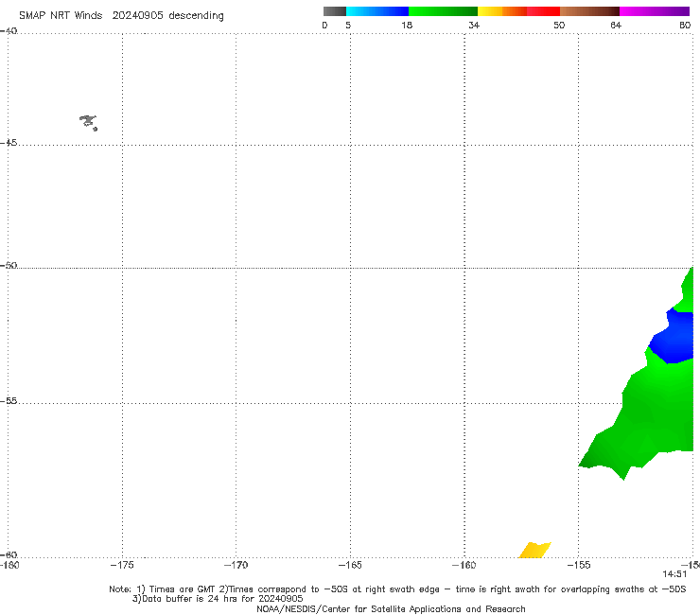Click the title 'SMAP NRT Winds 20240905 descending'

tap(121, 16)
